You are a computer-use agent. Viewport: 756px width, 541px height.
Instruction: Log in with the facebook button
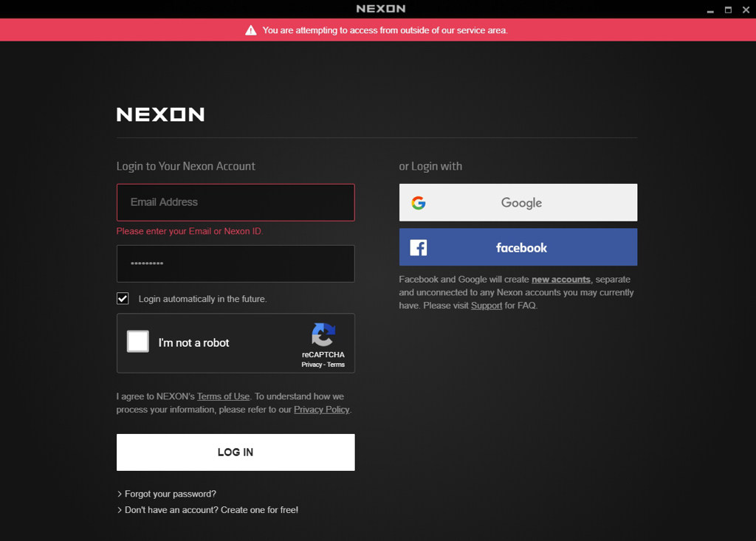click(518, 247)
